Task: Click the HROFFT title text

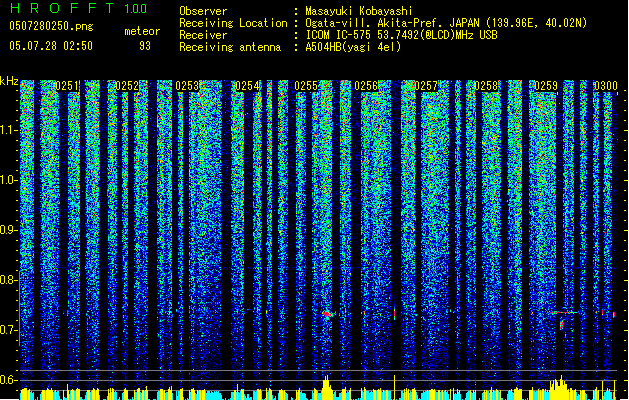Action: click(62, 8)
